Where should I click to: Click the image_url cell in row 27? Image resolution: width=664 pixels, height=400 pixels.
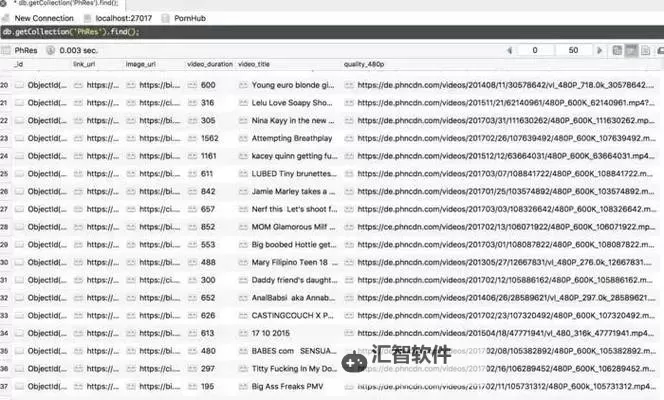point(160,210)
